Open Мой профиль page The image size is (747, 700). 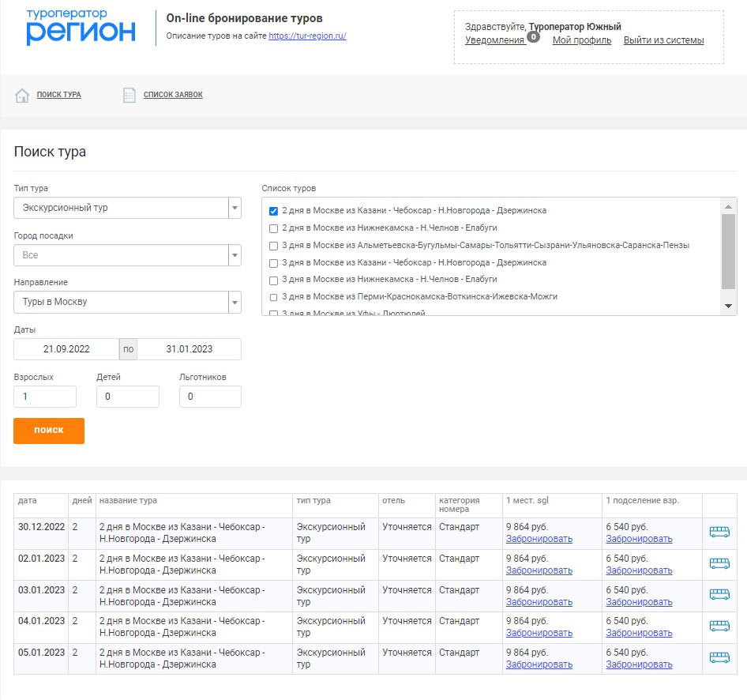pyautogui.click(x=581, y=40)
